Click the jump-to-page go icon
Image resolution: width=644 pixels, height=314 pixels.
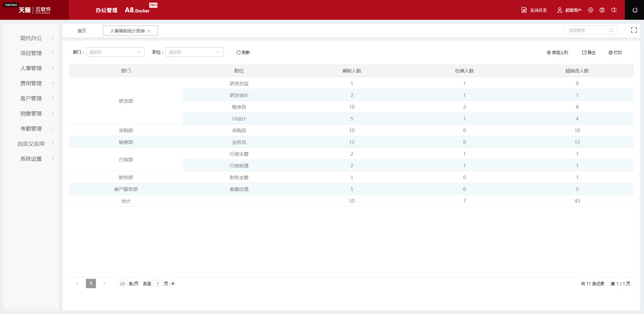click(172, 284)
